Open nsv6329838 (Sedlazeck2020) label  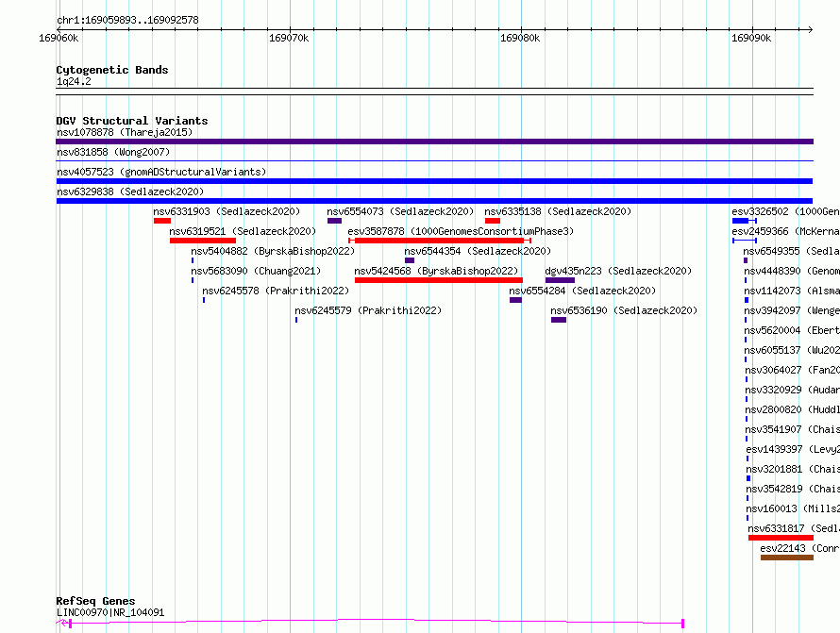point(130,192)
